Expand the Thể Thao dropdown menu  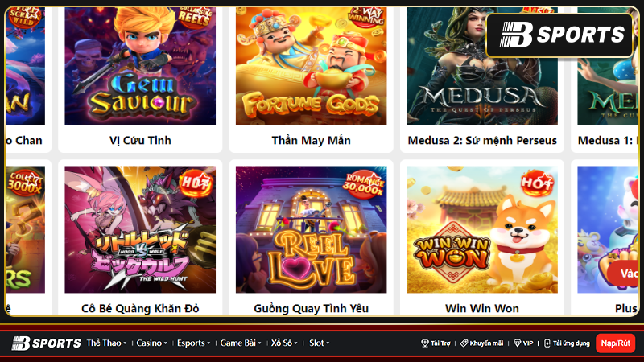coord(106,343)
